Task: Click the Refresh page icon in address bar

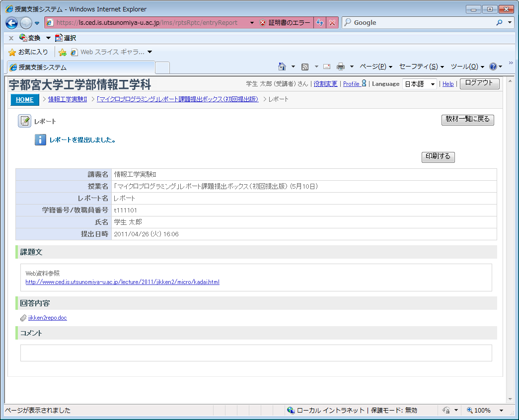Action: [x=320, y=23]
